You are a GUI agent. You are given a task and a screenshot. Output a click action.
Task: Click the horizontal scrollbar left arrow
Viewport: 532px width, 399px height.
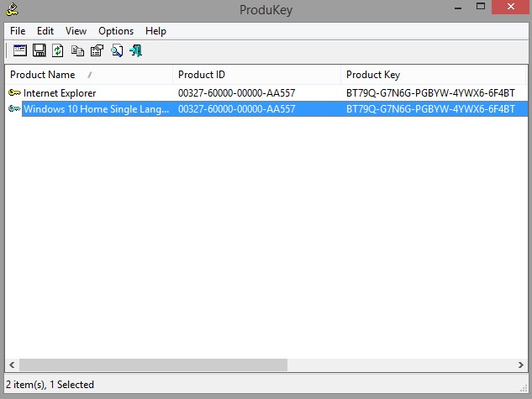[x=12, y=365]
